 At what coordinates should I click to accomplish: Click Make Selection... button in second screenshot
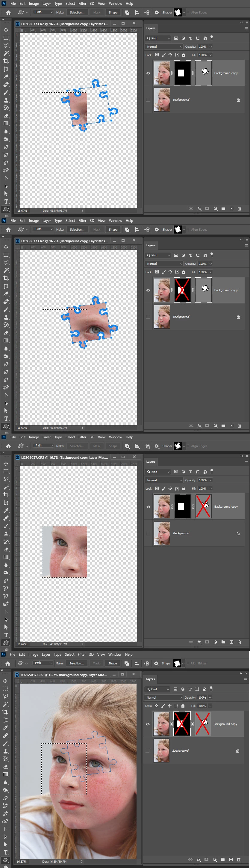pos(77,229)
